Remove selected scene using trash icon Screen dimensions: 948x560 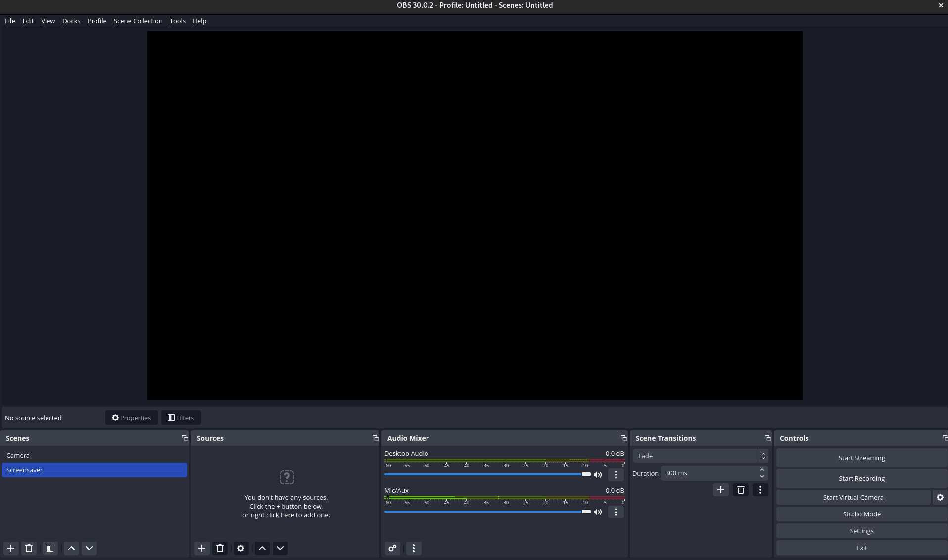29,548
